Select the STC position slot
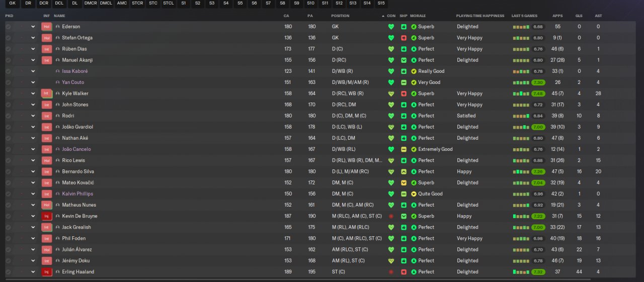Image resolution: width=644 pixels, height=282 pixels. point(153,3)
